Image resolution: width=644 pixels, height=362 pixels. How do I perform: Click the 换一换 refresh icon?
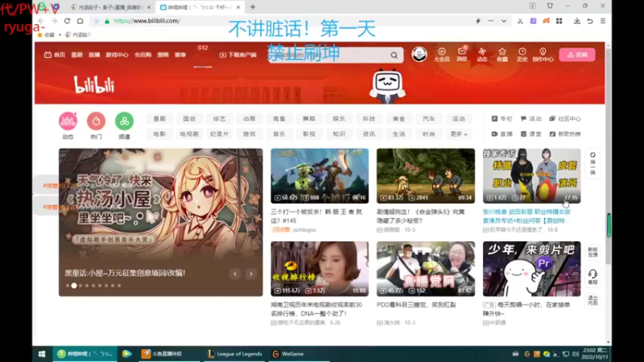click(x=592, y=163)
